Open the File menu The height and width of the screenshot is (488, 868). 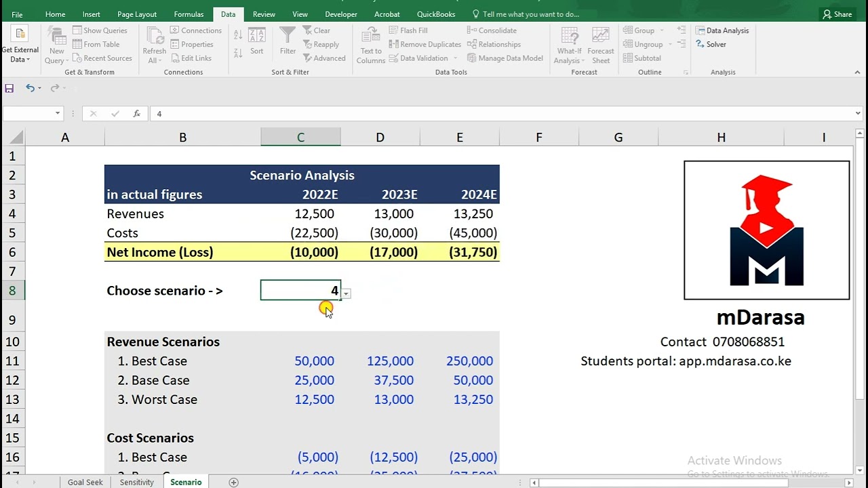pyautogui.click(x=17, y=14)
